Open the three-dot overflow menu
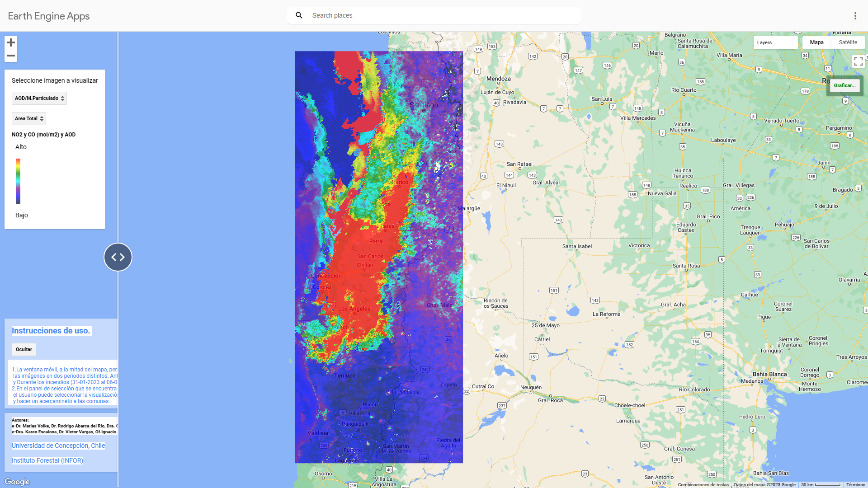Viewport: 868px width, 488px height. [x=855, y=16]
